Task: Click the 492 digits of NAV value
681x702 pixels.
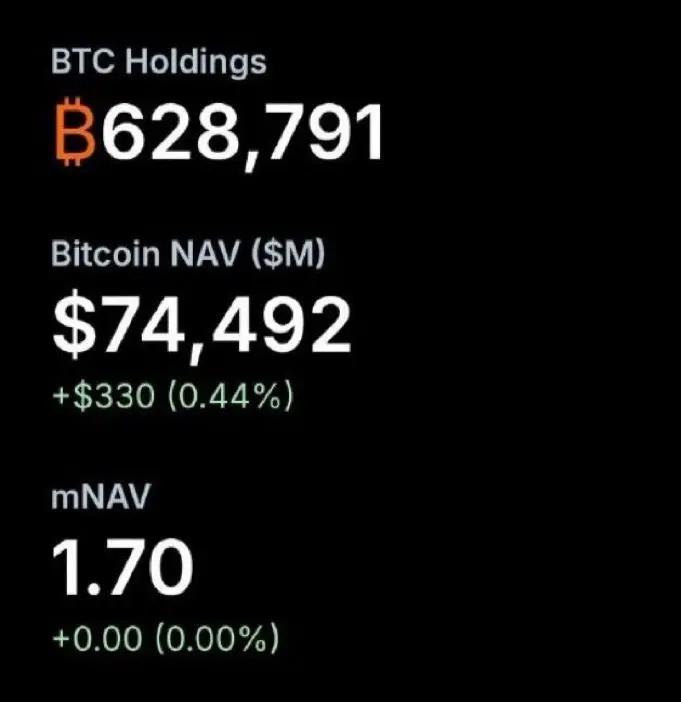Action: [x=282, y=324]
